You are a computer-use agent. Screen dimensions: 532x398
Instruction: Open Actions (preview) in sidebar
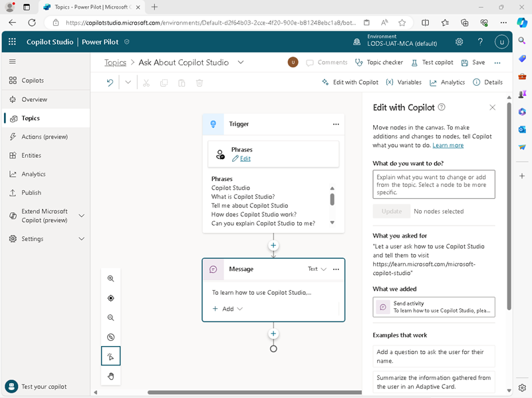coord(46,137)
